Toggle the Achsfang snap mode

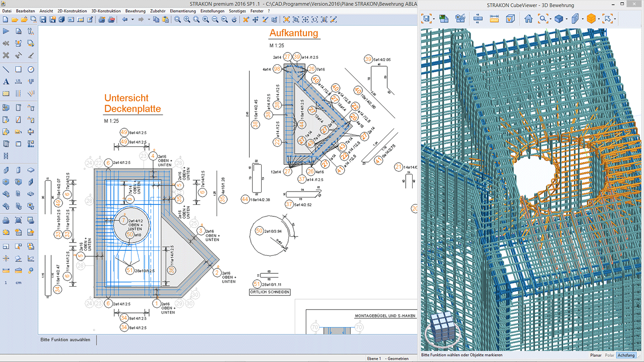point(626,355)
